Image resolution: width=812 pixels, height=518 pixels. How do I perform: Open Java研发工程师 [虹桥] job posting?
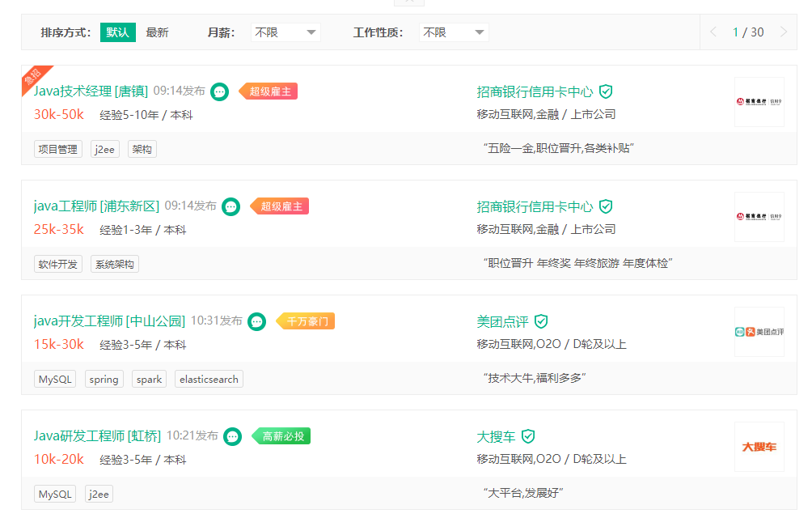(97, 436)
